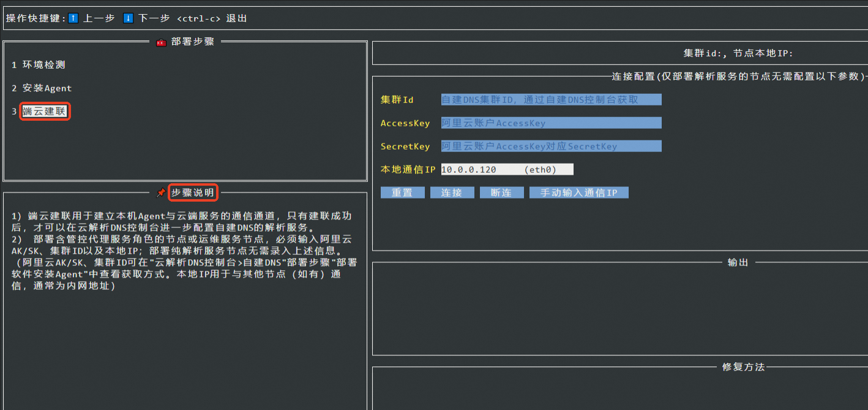Click the 手动输入通信IP button
The height and width of the screenshot is (410, 868).
click(x=579, y=192)
